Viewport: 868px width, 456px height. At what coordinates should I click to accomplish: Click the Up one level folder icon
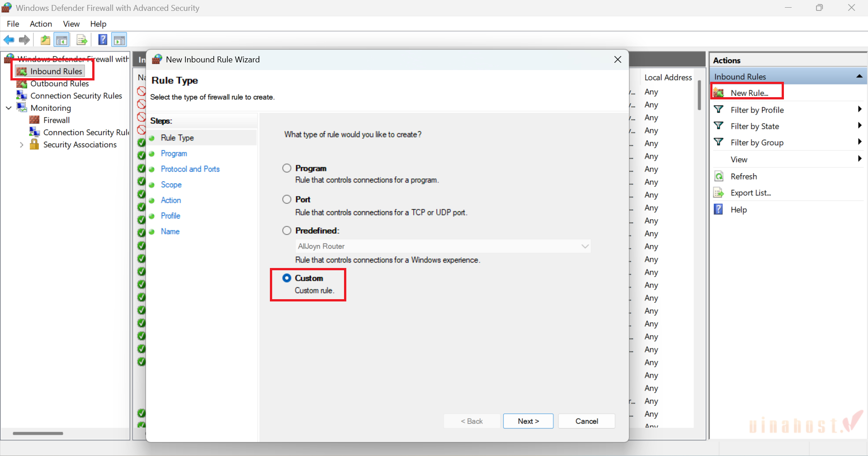point(45,40)
